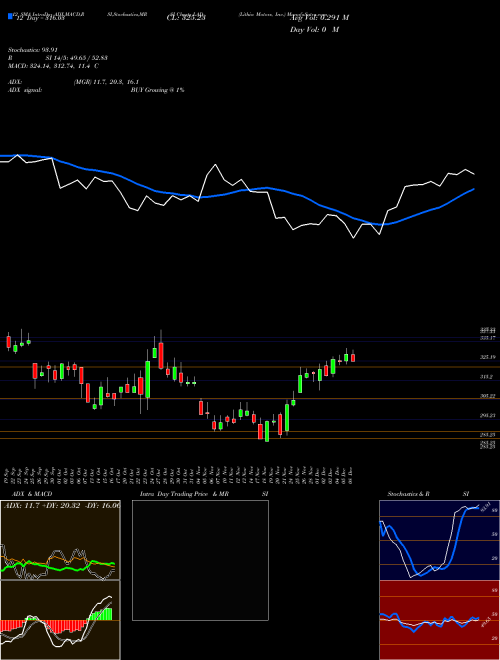Select the 'Stochastics: 93.91' reading
Image resolution: width=500 pixels, height=660 pixels.
click(x=32, y=50)
